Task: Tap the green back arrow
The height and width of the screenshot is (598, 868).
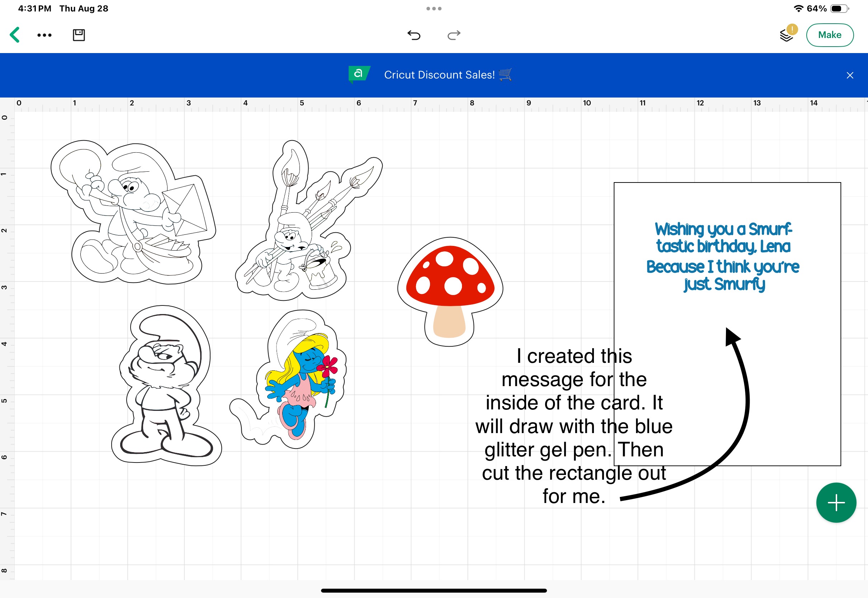Action: [x=15, y=35]
